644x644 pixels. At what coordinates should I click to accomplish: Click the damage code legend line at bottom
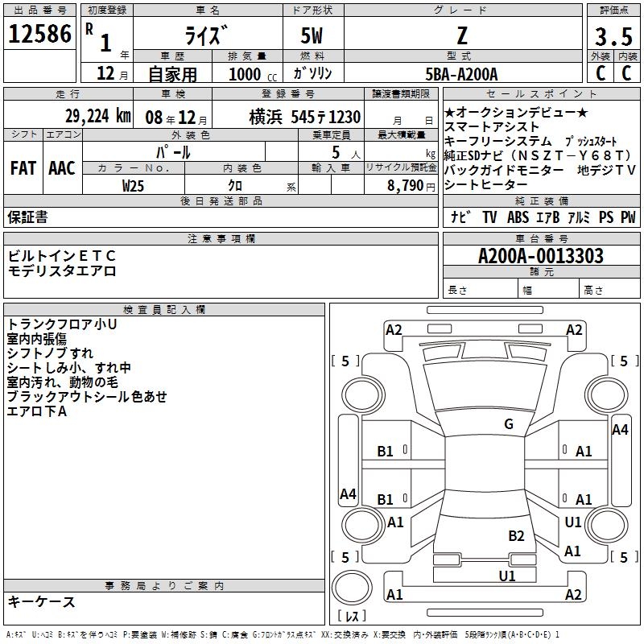pyautogui.click(x=283, y=635)
